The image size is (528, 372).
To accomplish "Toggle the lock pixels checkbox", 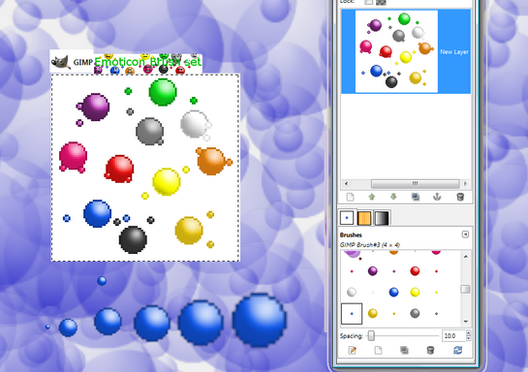I will (369, 2).
